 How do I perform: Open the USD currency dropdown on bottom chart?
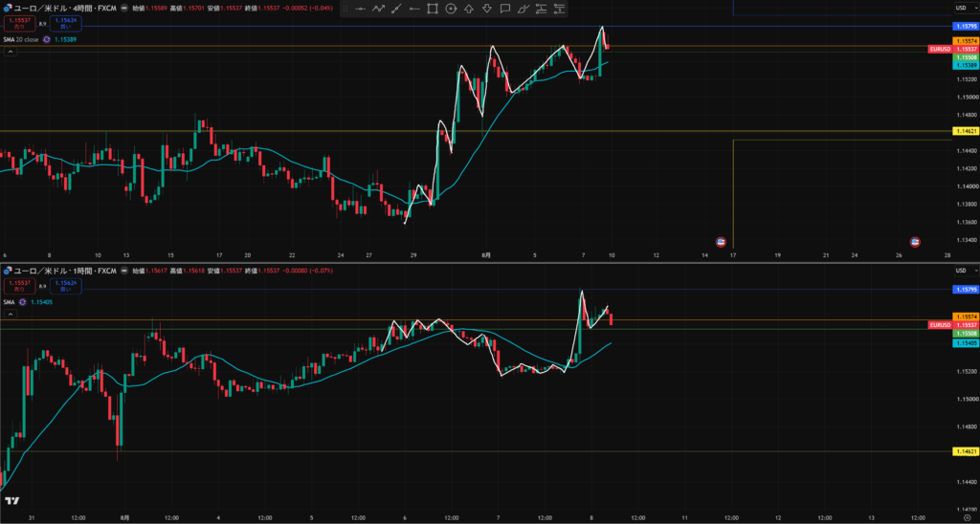pos(965,271)
